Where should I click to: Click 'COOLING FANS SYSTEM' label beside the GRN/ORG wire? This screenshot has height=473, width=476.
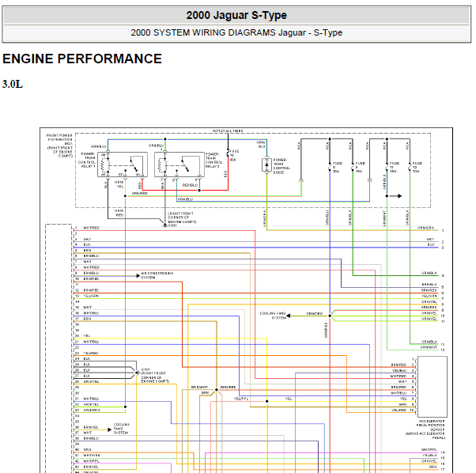coord(273,316)
